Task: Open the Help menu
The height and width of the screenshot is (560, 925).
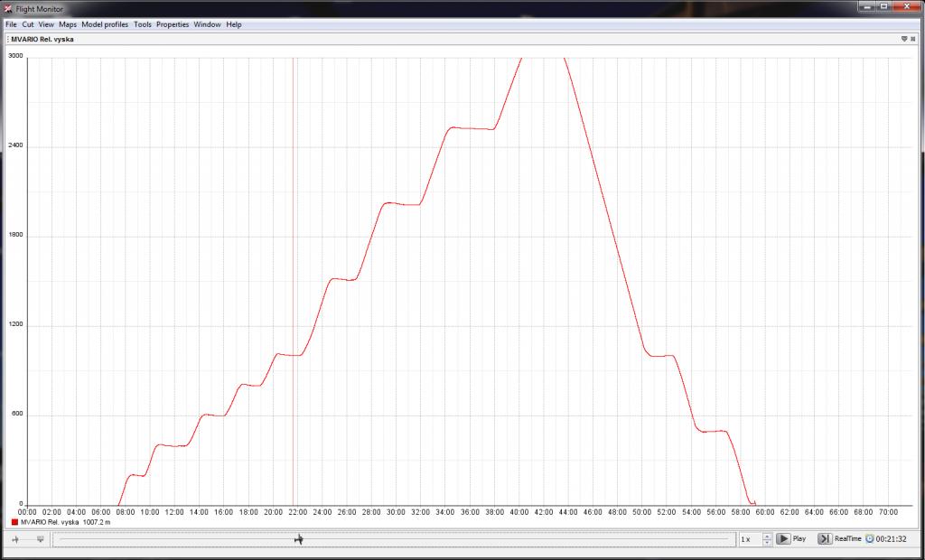Action: pos(234,24)
